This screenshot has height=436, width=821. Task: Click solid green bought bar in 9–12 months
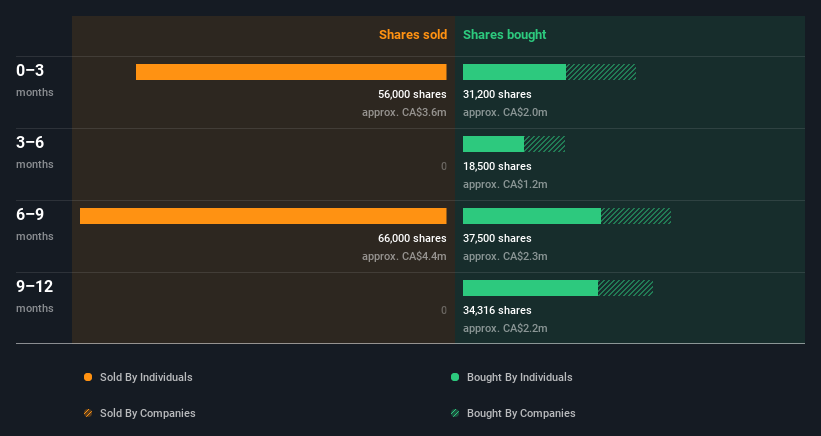point(530,288)
